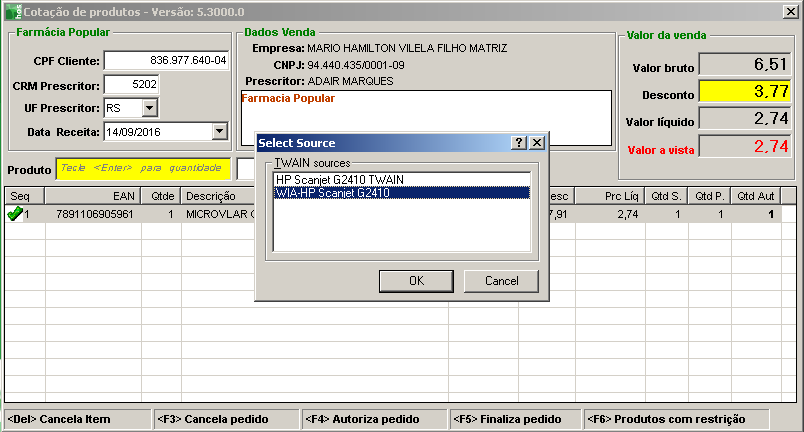Viewport: 804px width, 432px height.
Task: Open the UF Prescritor dropdown
Action: tap(149, 108)
